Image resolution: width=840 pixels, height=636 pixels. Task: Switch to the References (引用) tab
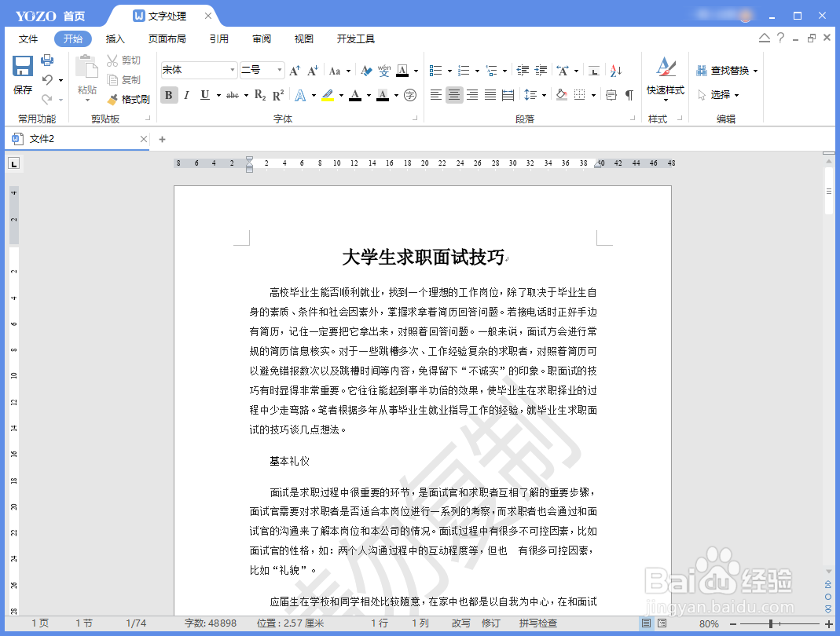pos(218,39)
